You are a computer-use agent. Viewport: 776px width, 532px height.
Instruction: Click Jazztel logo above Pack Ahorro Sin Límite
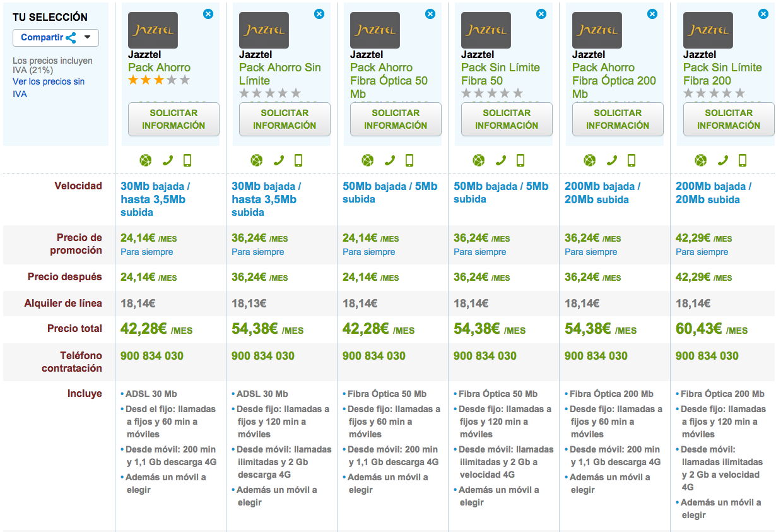point(264,30)
